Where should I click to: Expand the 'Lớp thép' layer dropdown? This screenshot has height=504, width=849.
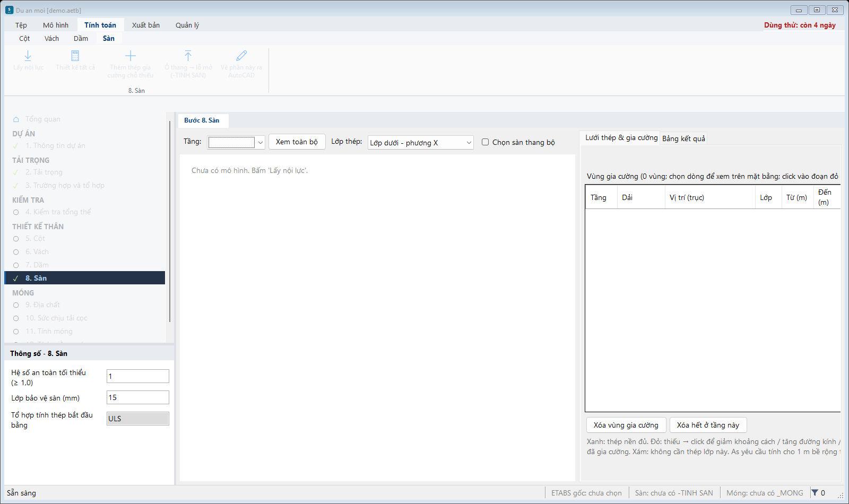pyautogui.click(x=421, y=143)
